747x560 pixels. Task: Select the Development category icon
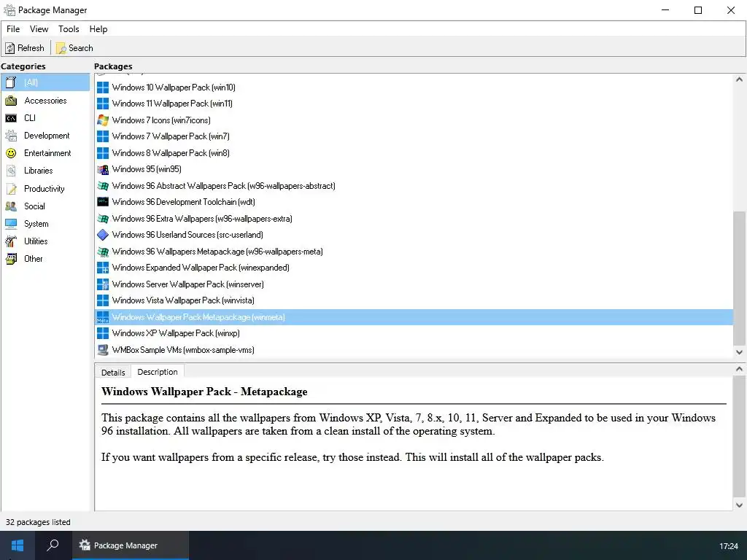(x=11, y=136)
